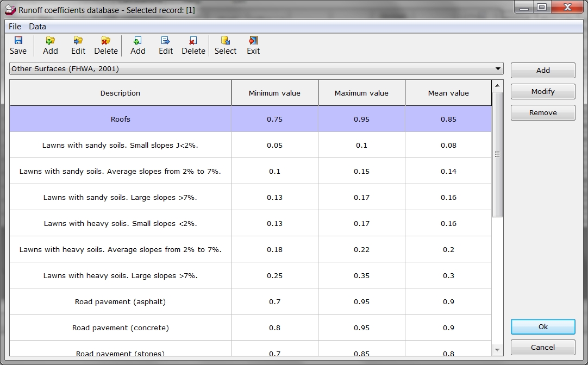This screenshot has height=365, width=588.
Task: Click the Mean value column header
Action: click(x=448, y=93)
